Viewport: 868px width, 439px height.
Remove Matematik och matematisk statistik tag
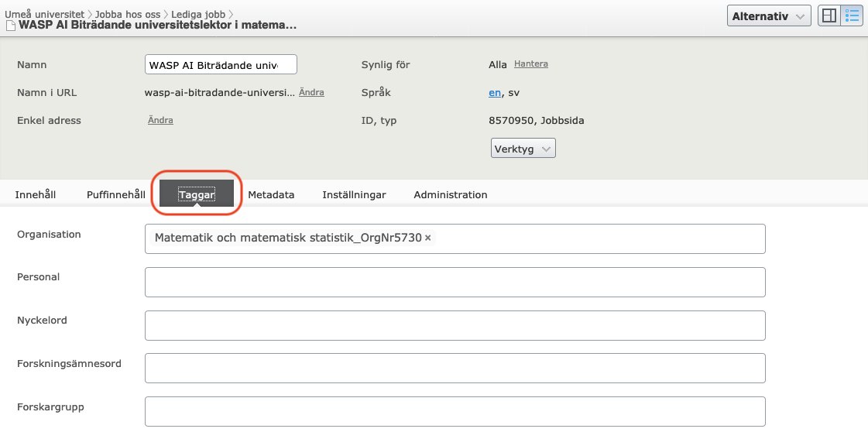point(428,238)
